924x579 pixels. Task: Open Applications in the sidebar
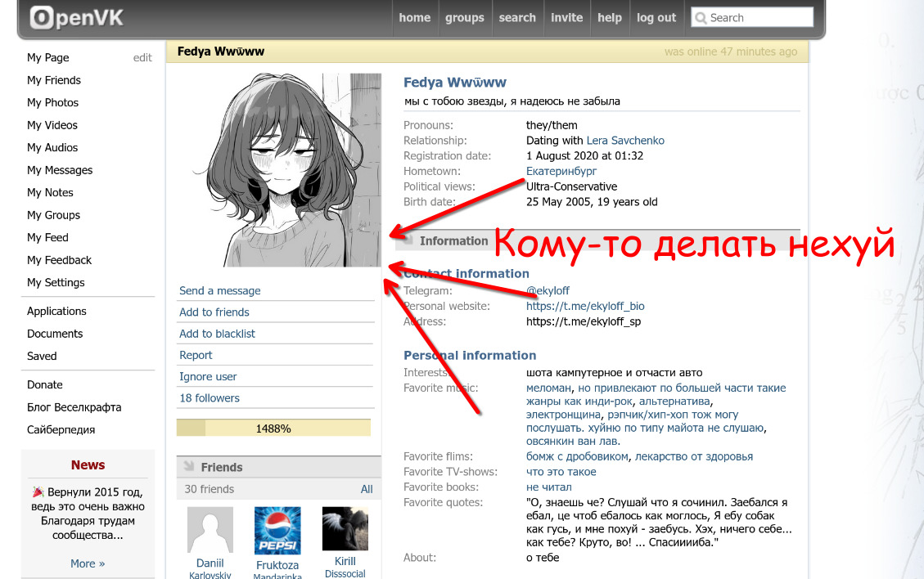click(56, 311)
